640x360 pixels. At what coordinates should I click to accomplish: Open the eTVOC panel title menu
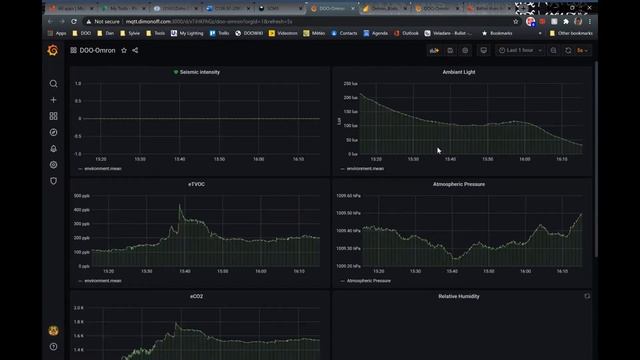[x=196, y=184]
